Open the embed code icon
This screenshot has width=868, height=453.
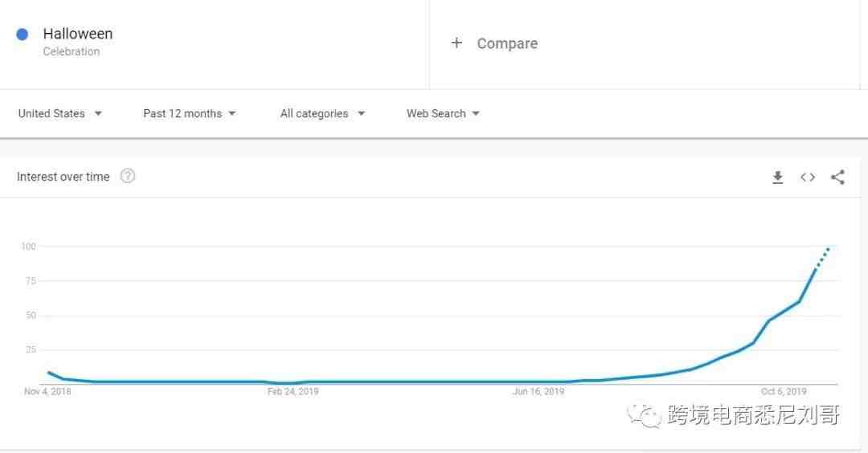point(808,178)
